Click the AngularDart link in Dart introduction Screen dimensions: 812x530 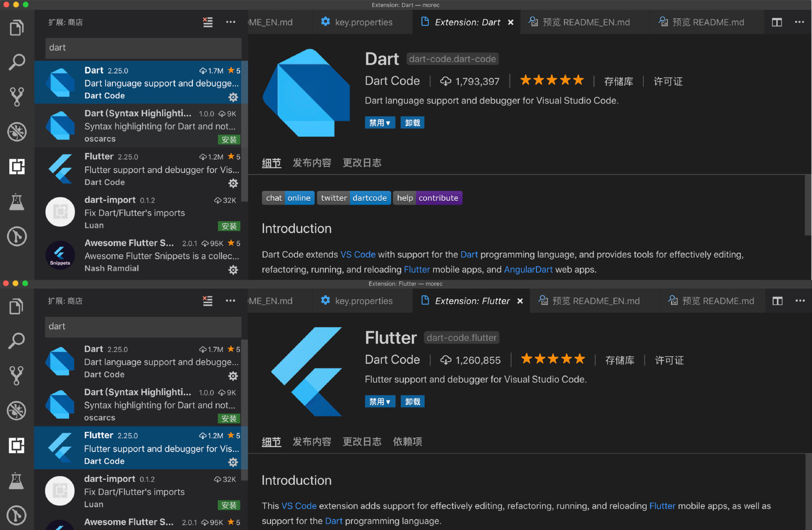pos(528,269)
